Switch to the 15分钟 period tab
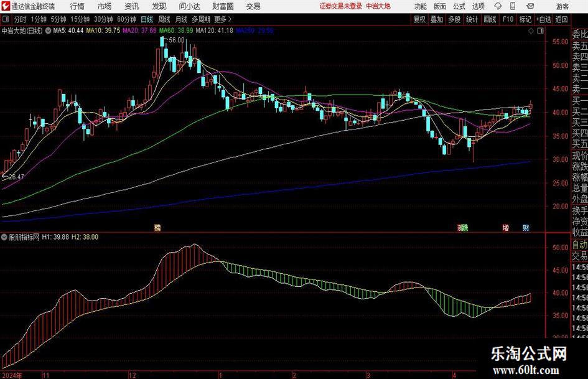This screenshot has width=588, height=379. pos(80,19)
